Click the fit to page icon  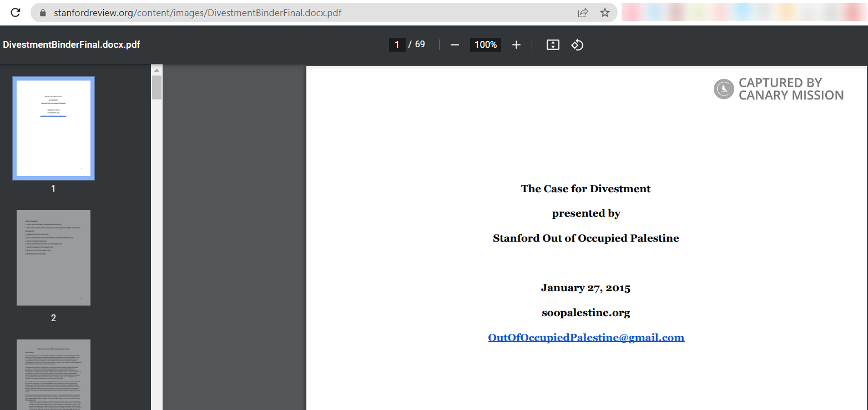pyautogui.click(x=553, y=45)
